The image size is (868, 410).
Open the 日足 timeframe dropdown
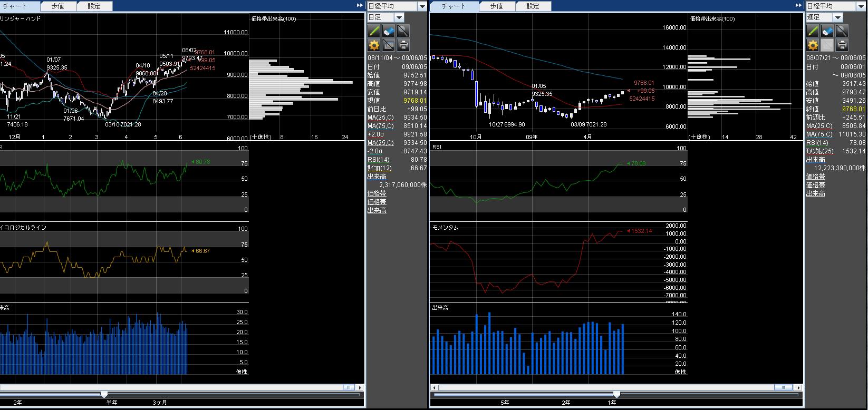click(x=399, y=17)
